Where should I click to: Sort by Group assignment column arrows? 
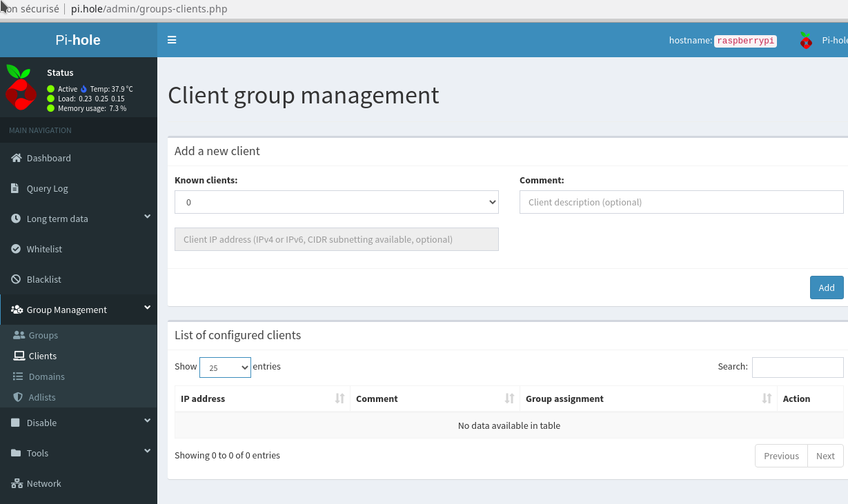point(767,399)
